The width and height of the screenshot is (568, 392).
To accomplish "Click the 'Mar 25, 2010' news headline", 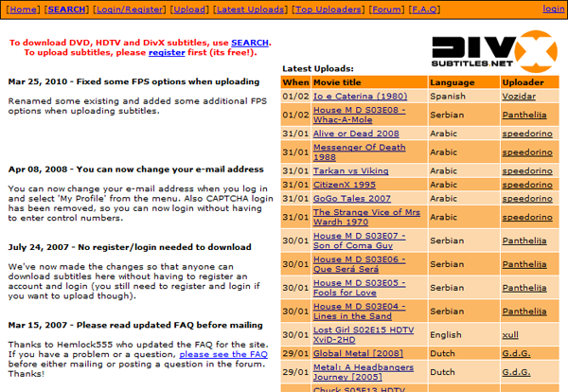I will pyautogui.click(x=133, y=81).
